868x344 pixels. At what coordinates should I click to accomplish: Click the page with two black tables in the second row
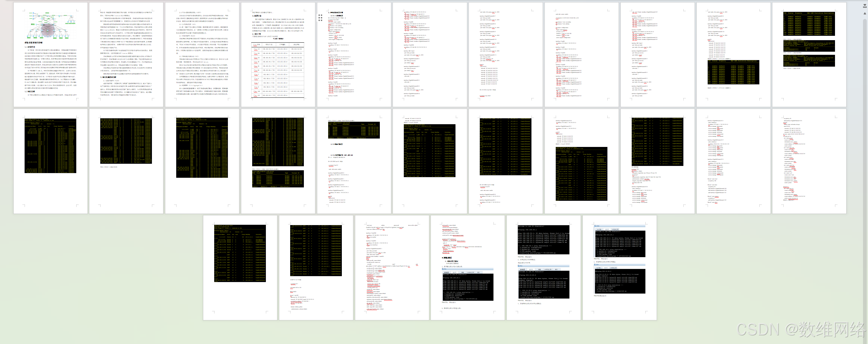click(x=278, y=161)
